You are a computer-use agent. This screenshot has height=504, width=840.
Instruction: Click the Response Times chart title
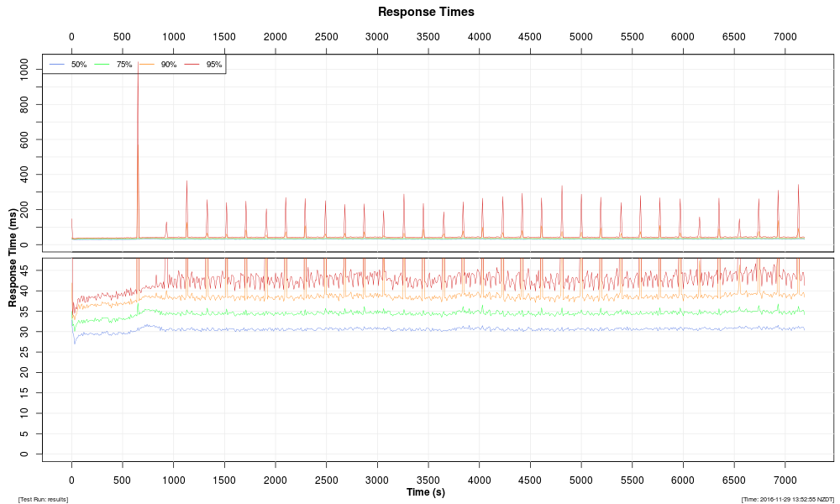pos(426,12)
